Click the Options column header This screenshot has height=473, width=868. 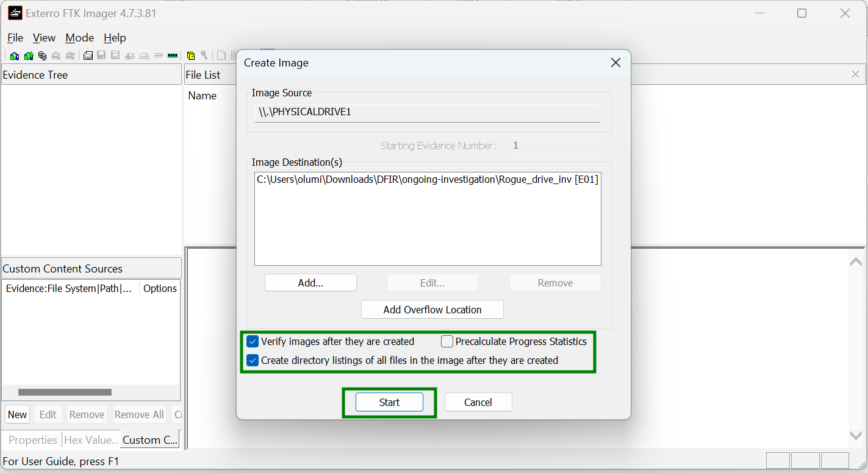pyautogui.click(x=160, y=288)
